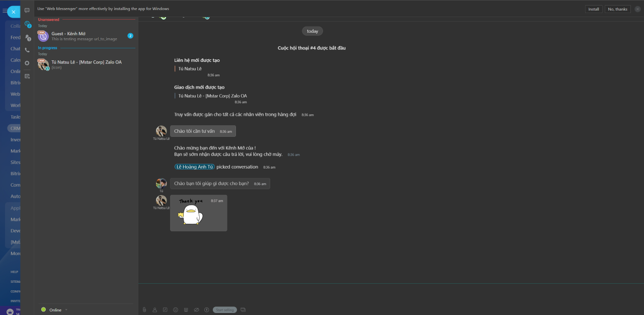Click the Lê Hoàng Anh Tú mention link
Screen dimensions: 644x315
tap(194, 167)
